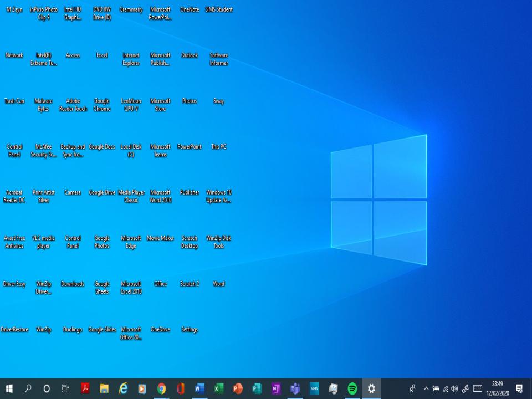Launch Cortana from the taskbar circle icon
The height and width of the screenshot is (399, 532).
[x=47, y=388]
